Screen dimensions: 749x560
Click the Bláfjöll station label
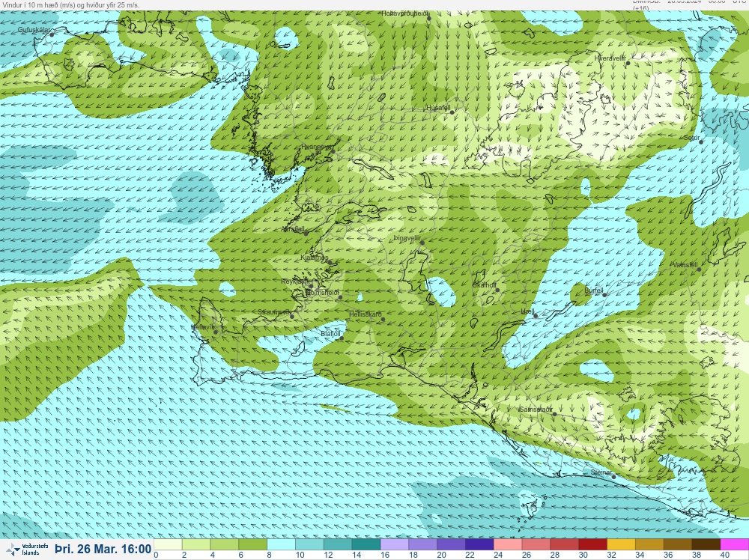pyautogui.click(x=330, y=334)
